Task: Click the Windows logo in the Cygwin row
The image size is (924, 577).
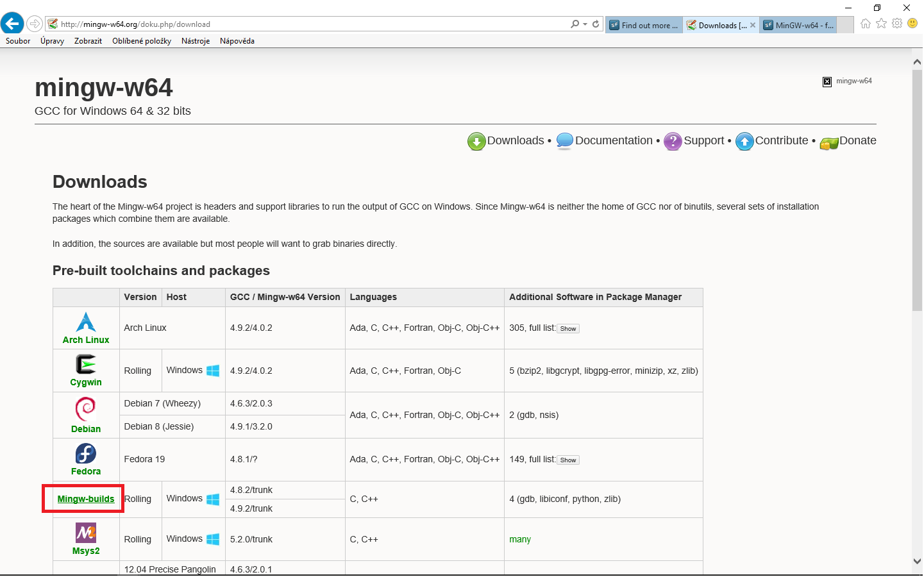Action: pos(212,370)
